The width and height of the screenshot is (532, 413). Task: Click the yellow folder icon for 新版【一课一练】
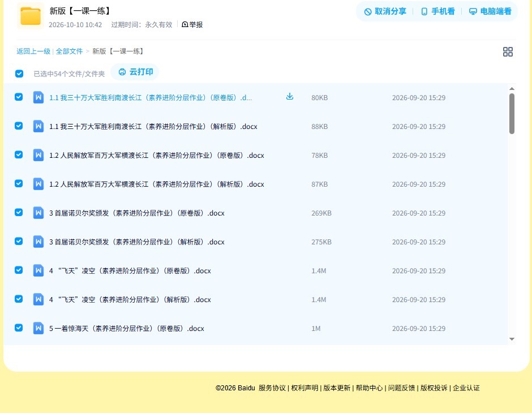(x=31, y=16)
